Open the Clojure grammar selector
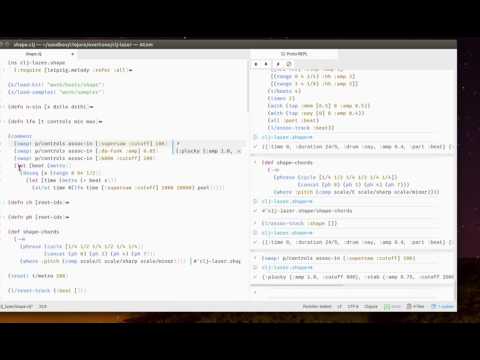This screenshot has height=360, width=480. click(x=371, y=306)
